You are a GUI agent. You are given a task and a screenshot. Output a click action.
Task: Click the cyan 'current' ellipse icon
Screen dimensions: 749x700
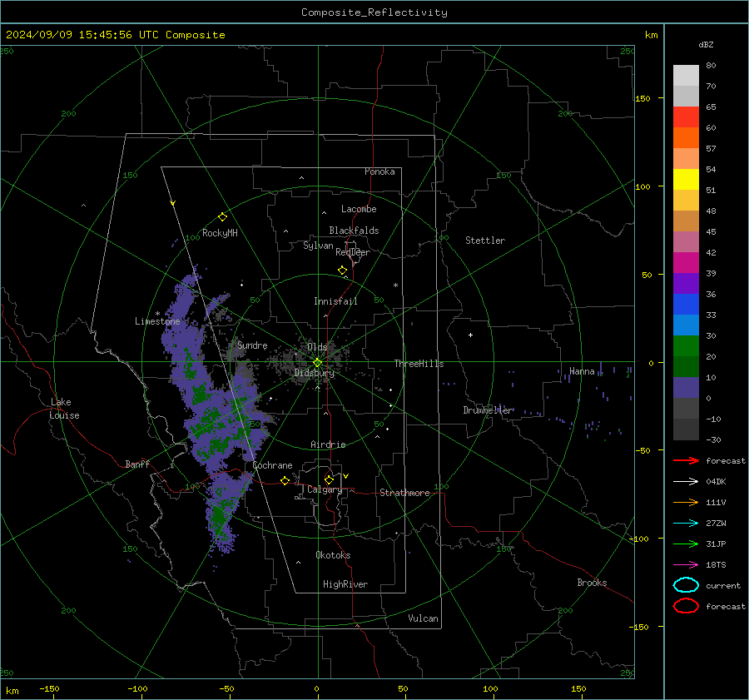686,585
